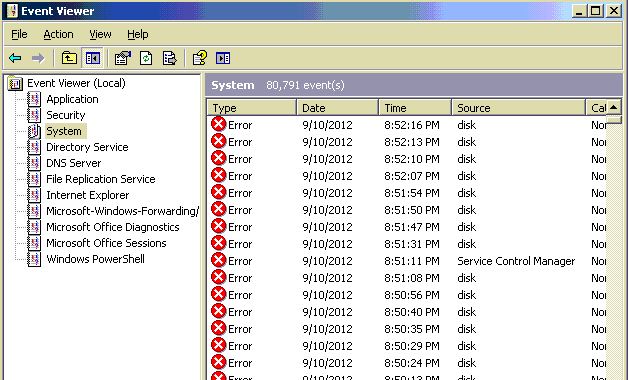Select the disk error at 8:52:10 PM
This screenshot has width=628, height=380.
[407, 159]
